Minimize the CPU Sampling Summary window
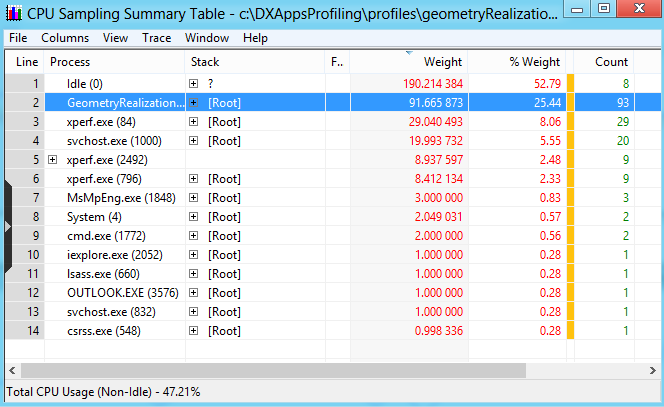Screen dimensions: 664x407 pyautogui.click(x=577, y=8)
